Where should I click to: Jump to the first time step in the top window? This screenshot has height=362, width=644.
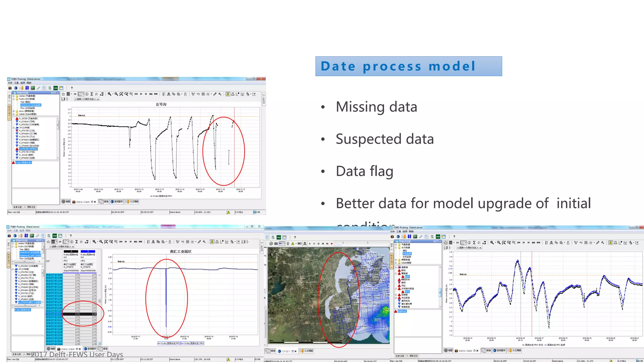click(x=136, y=94)
